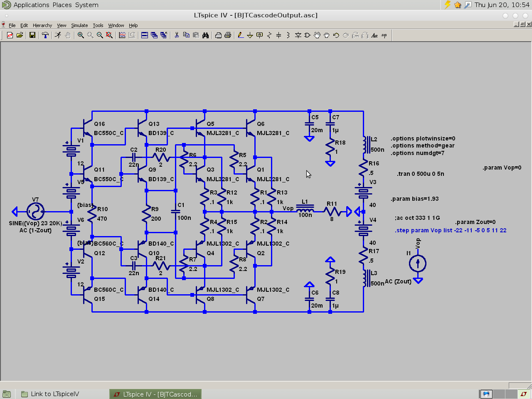Click the .options numdgt=7 text

[x=418, y=153]
